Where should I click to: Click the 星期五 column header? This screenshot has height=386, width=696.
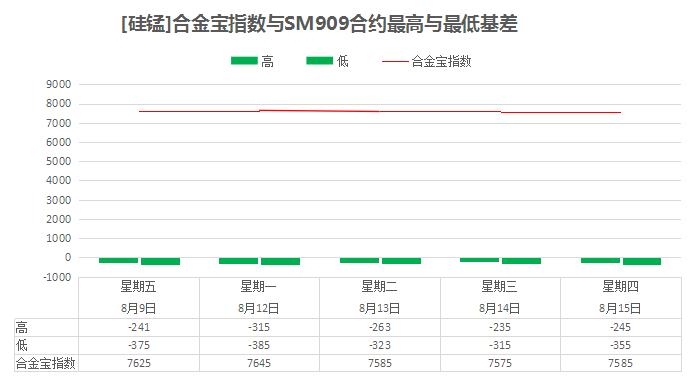138,287
